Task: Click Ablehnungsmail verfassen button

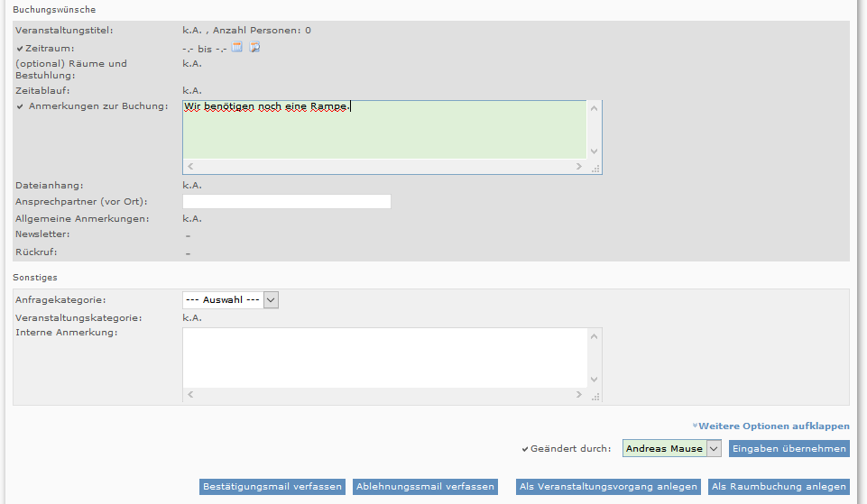Action: [425, 487]
